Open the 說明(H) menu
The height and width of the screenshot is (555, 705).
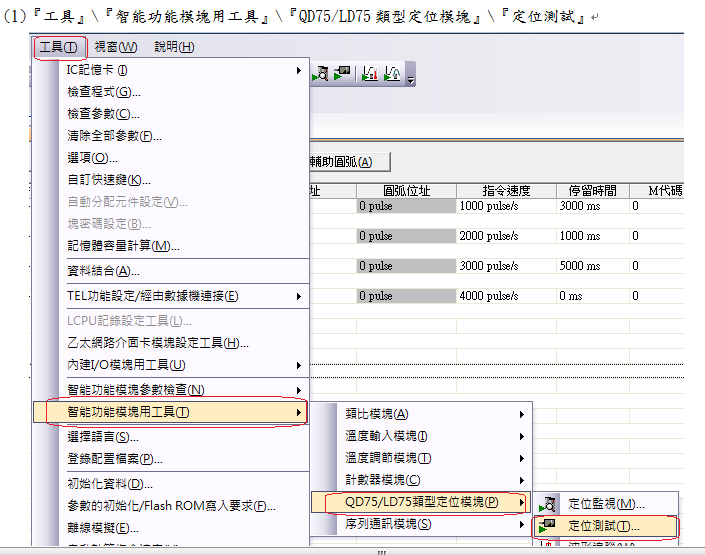[174, 47]
